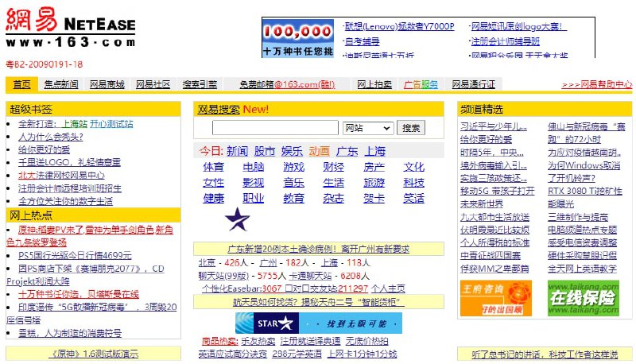Click the 上网卡1分钟1分钱 link
636x364 pixels.
pyautogui.click(x=363, y=354)
